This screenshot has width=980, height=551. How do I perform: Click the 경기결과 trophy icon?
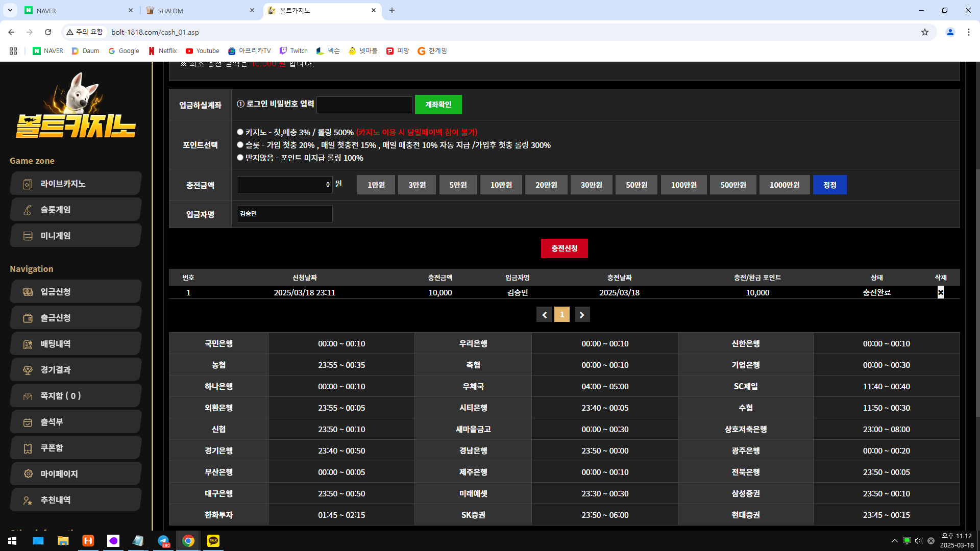pyautogui.click(x=28, y=370)
